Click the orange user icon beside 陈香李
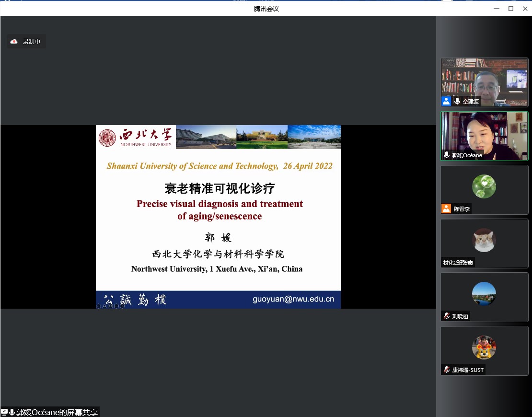Image resolution: width=532 pixels, height=417 pixels. tap(446, 209)
